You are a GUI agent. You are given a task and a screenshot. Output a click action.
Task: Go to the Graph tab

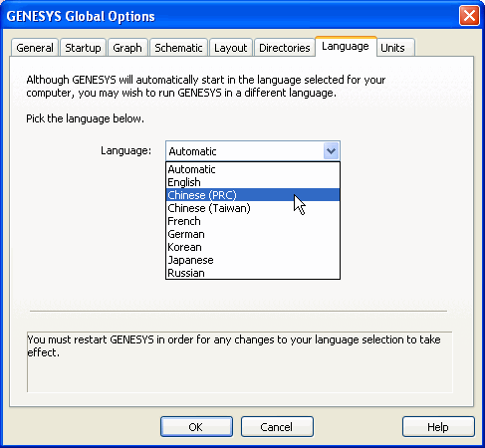click(127, 48)
